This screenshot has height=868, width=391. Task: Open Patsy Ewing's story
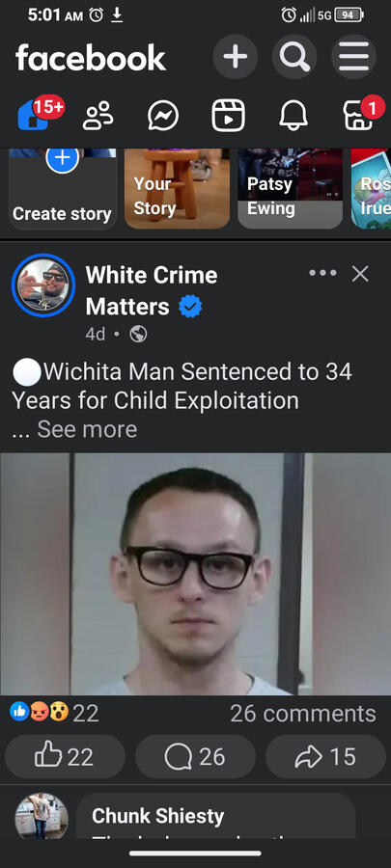point(291,188)
